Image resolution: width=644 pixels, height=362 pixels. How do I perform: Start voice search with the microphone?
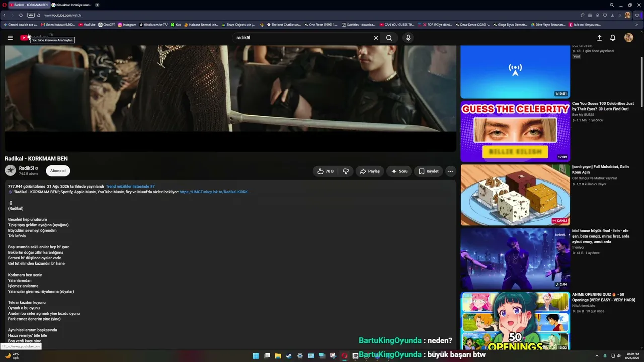coord(408,38)
